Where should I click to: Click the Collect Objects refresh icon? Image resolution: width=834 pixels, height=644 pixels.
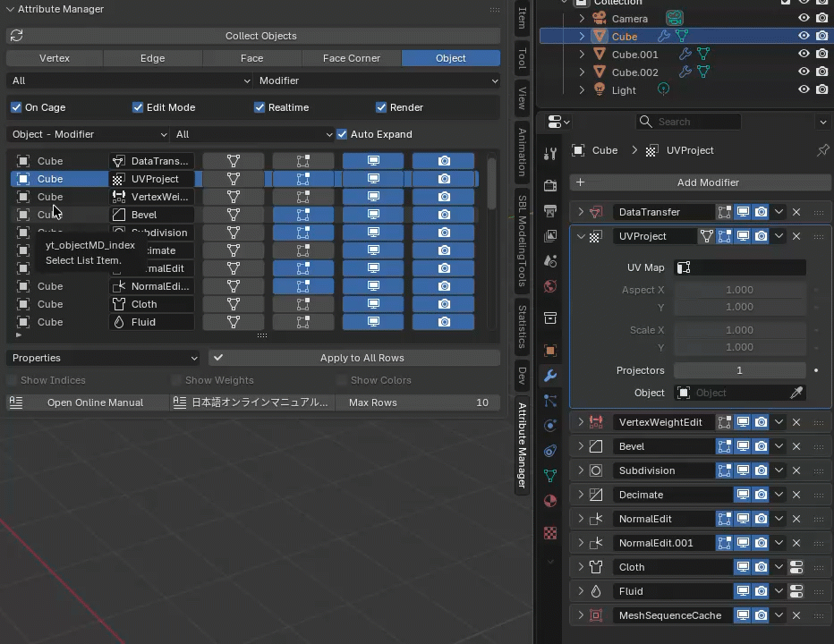click(x=16, y=36)
